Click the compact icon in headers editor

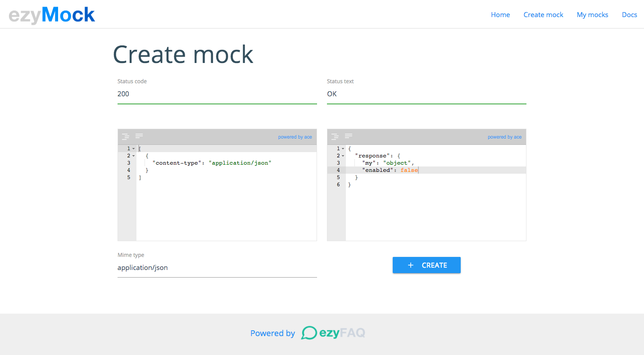pos(139,135)
